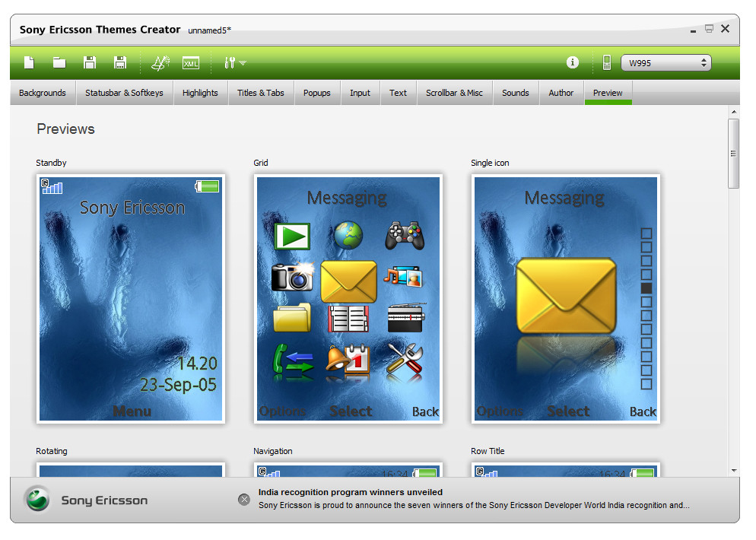This screenshot has height=540, width=756.
Task: Select the Grid preview thumbnail
Action: click(348, 298)
